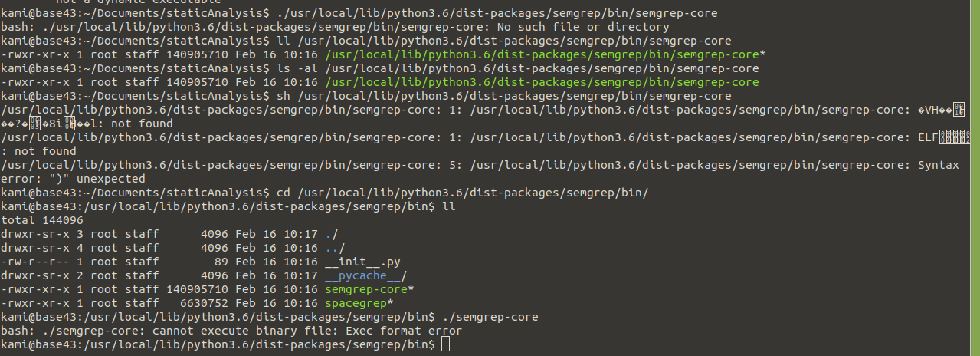Click the 'cd' command word
The image size is (980, 356).
tap(284, 193)
